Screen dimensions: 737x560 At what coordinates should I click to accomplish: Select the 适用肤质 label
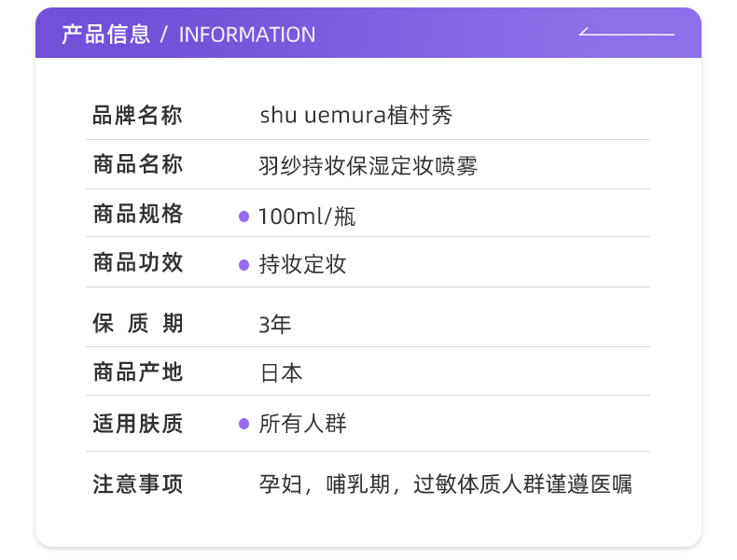[138, 424]
